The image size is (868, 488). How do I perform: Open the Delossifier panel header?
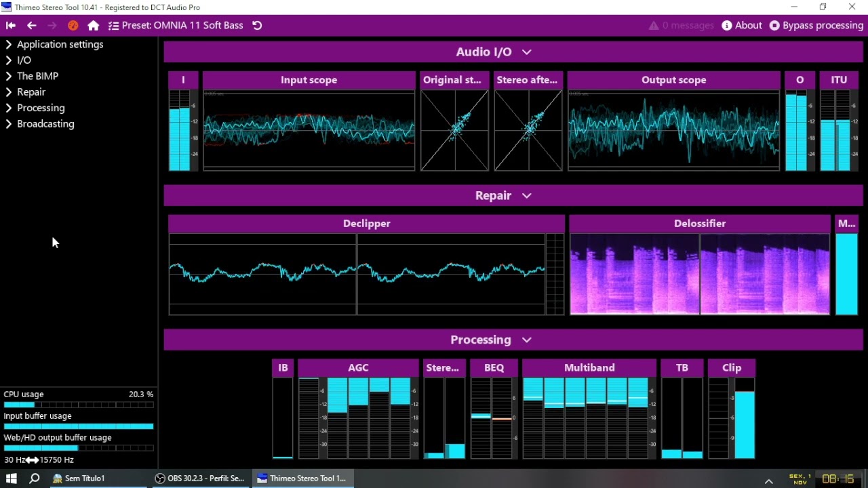(x=700, y=224)
